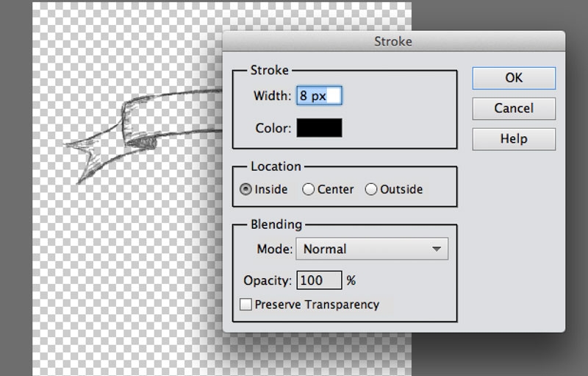
Task: Click into the Opacity field showing 100
Action: coord(319,280)
